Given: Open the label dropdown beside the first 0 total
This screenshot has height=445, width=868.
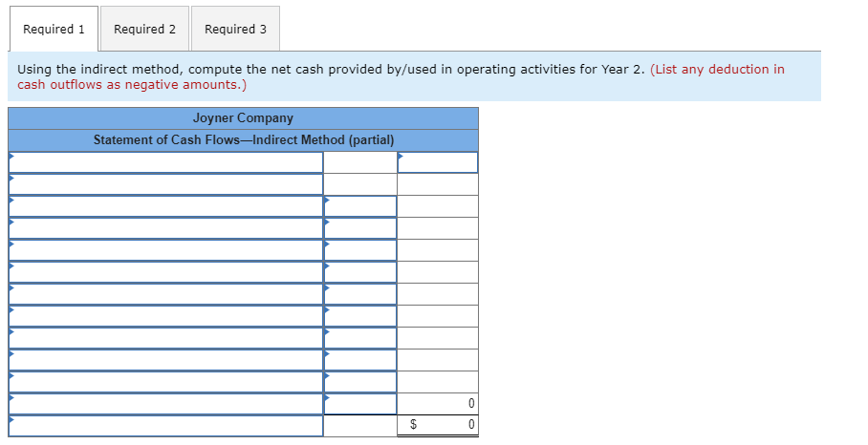Looking at the screenshot, I should (x=165, y=404).
